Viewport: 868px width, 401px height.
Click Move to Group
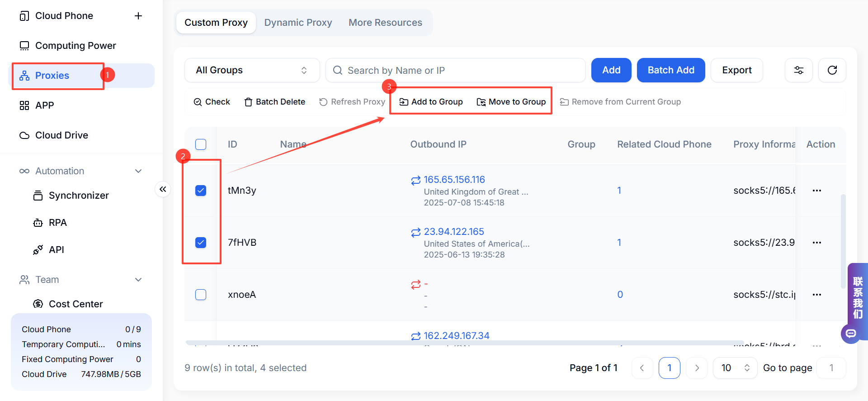[511, 102]
